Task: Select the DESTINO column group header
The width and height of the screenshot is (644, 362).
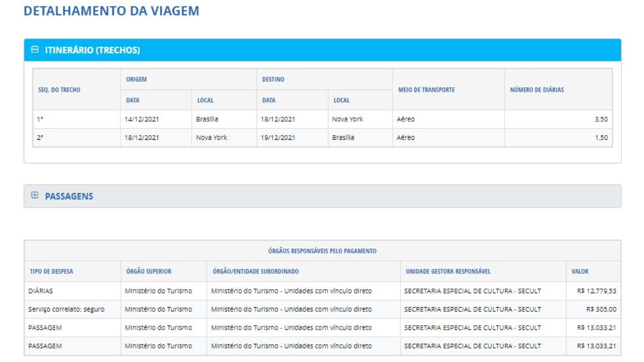Action: coord(273,79)
